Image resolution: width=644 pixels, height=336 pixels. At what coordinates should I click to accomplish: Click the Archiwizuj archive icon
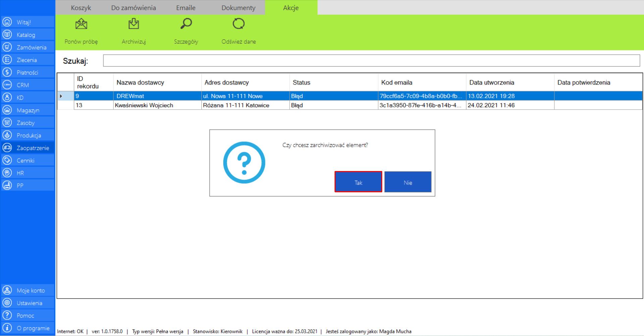[x=134, y=24]
